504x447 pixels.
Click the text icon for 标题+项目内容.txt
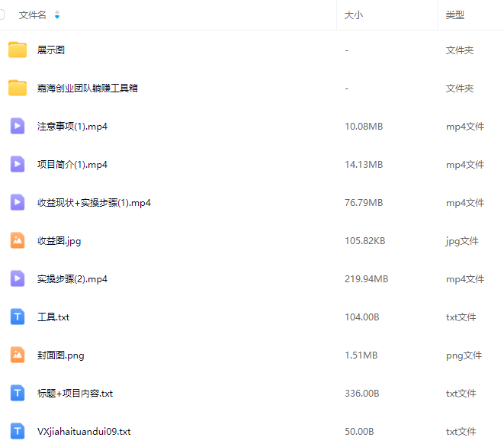pyautogui.click(x=18, y=394)
